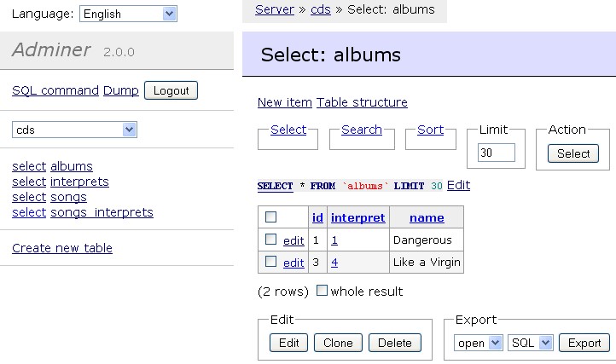Image resolution: width=616 pixels, height=364 pixels.
Task: Open the songs_interprets table link
Action: [x=102, y=212]
